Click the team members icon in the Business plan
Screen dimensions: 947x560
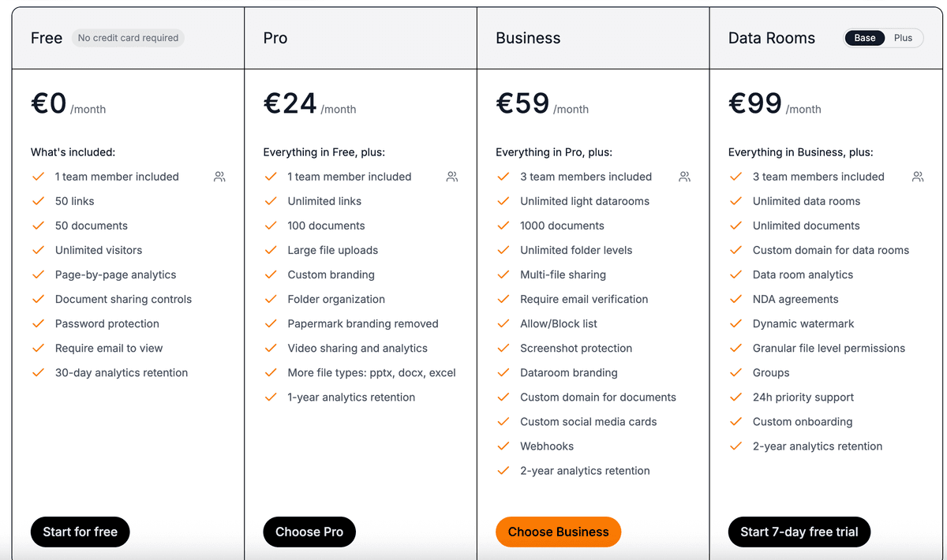pos(684,177)
